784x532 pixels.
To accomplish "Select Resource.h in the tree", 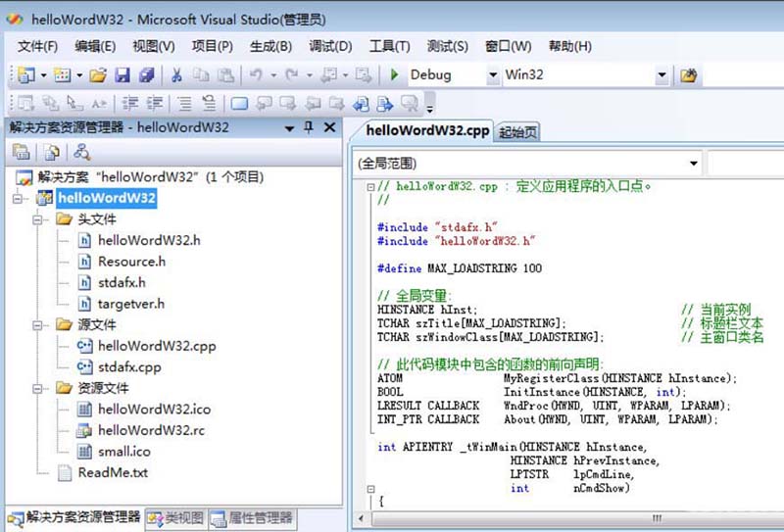I will pyautogui.click(x=131, y=262).
